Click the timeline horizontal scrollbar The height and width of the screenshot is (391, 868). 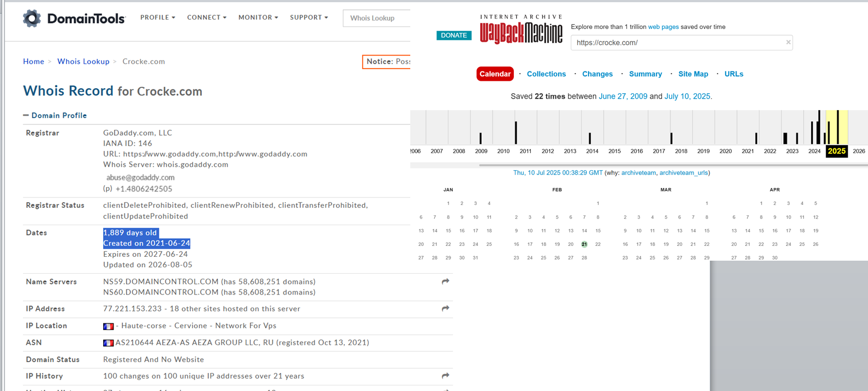[x=673, y=165]
